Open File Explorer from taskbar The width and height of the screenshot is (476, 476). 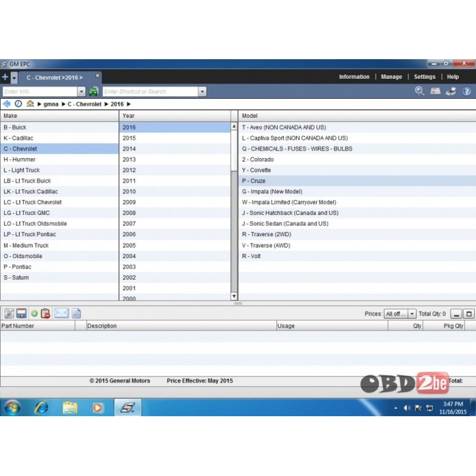(70, 408)
